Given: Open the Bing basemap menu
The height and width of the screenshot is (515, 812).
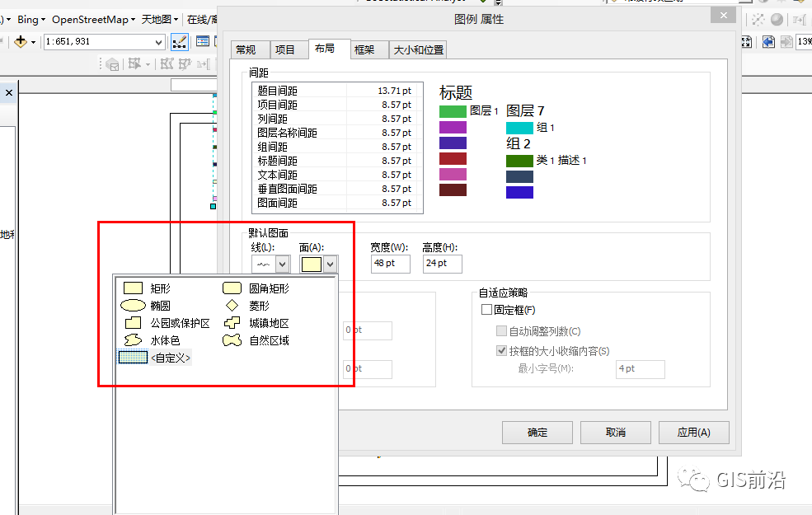Looking at the screenshot, I should pyautogui.click(x=31, y=20).
